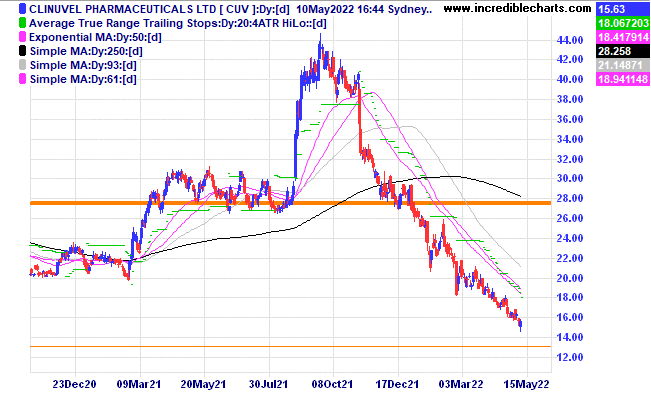Click the 21.14871 grey MA value box
This screenshot has width=651, height=395.
pyautogui.click(x=623, y=65)
